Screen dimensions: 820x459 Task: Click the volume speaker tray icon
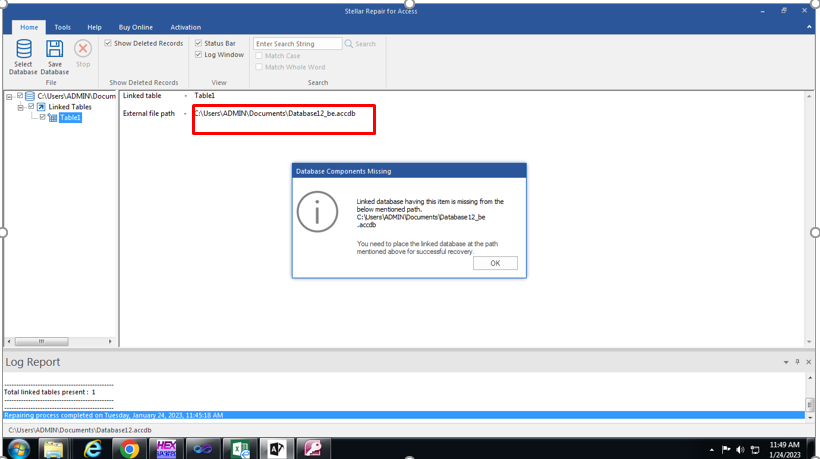(x=740, y=450)
